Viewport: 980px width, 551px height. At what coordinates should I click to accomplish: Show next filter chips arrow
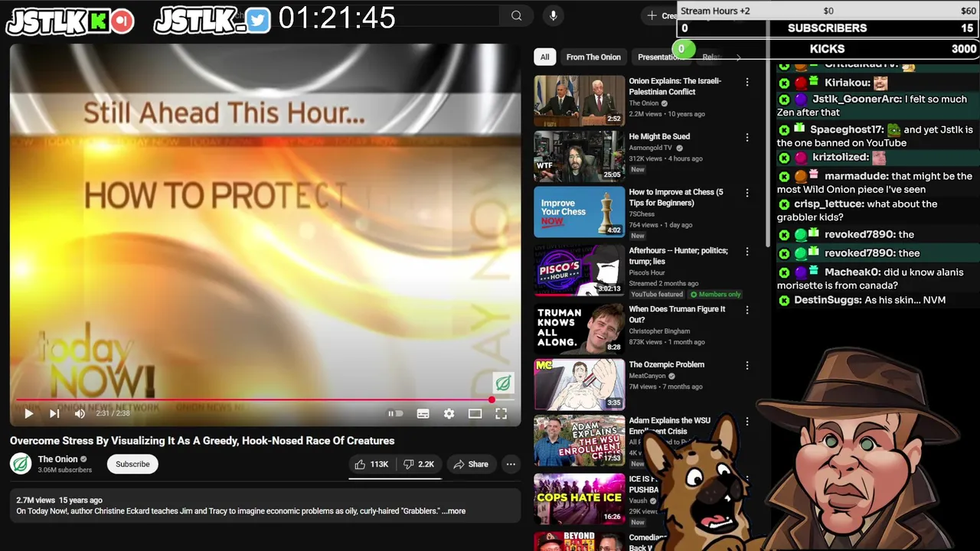[x=738, y=57]
